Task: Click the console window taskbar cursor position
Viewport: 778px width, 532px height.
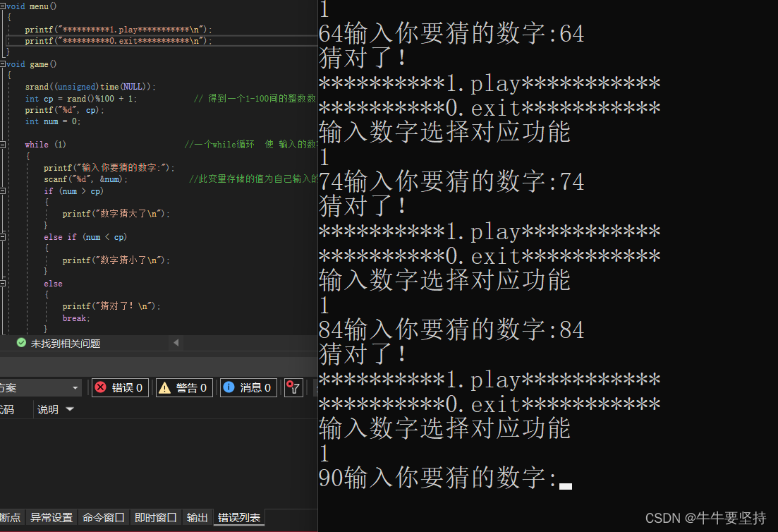Action: 566,487
